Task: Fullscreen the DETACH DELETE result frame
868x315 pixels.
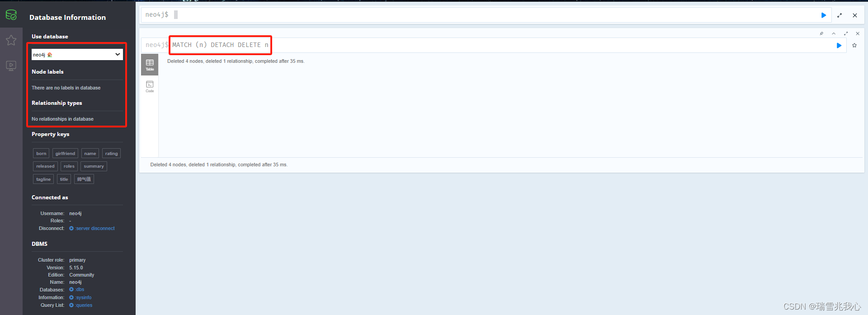Action: [846, 33]
